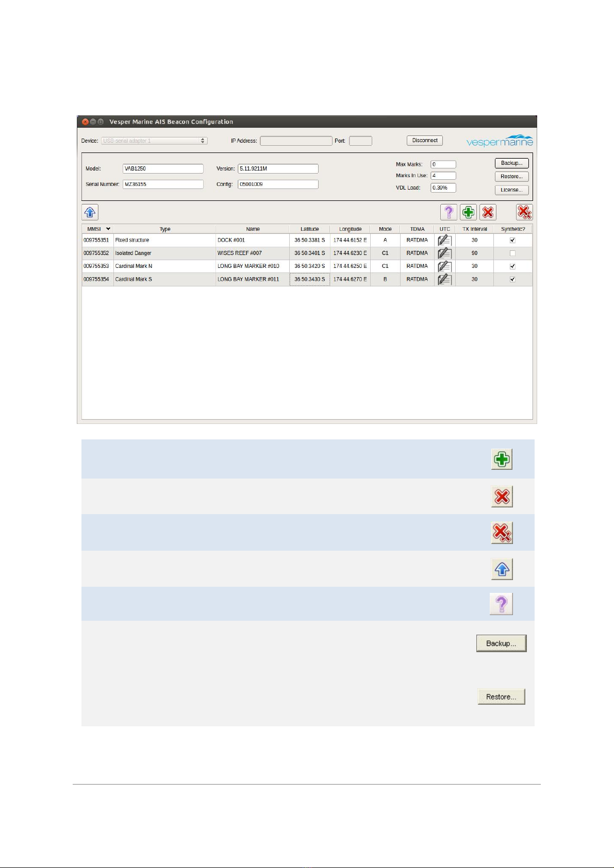This screenshot has height=868, width=614.
Task: Sort by the Synthetic? column header
Action: [513, 229]
